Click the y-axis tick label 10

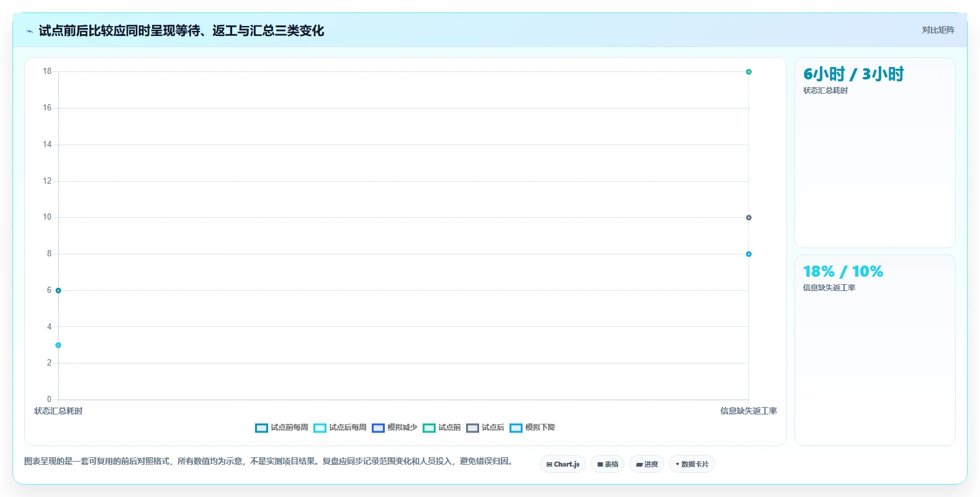coord(47,217)
